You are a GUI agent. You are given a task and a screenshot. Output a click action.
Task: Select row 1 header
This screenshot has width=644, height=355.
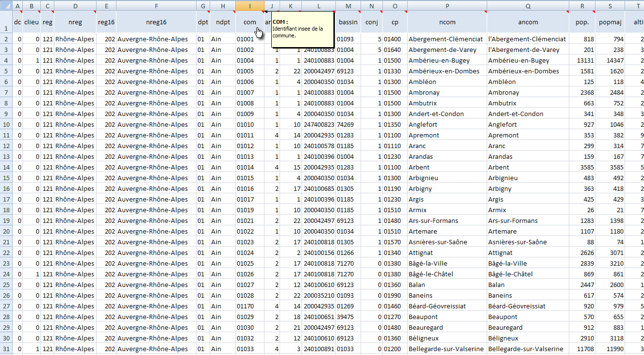(6, 22)
